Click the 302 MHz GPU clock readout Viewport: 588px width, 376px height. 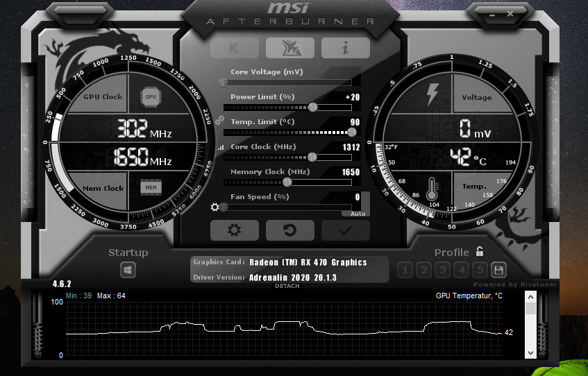pyautogui.click(x=144, y=128)
